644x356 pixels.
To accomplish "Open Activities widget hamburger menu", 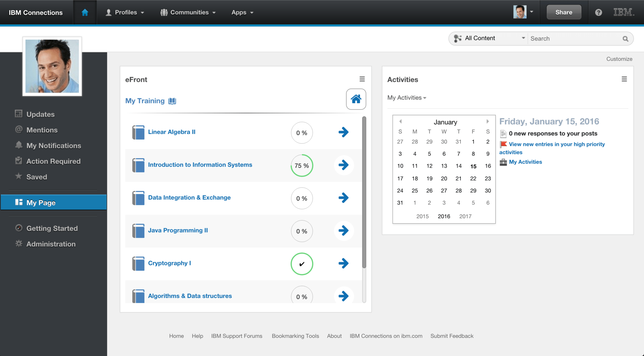I will coord(624,79).
